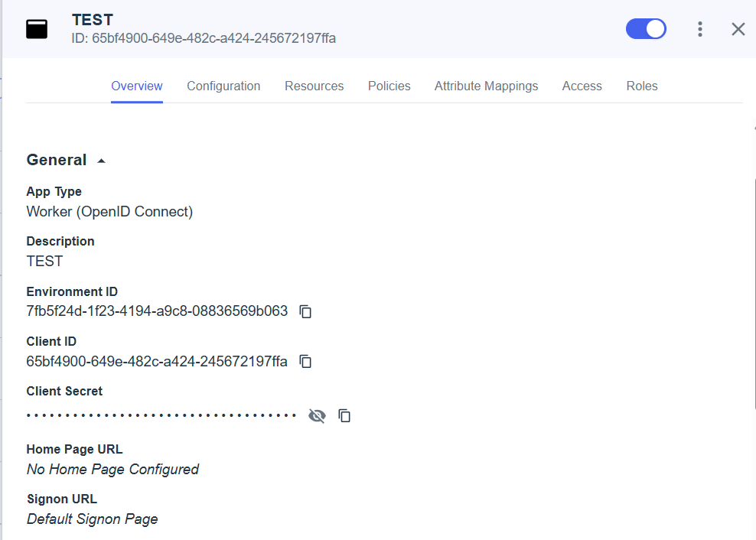Disable the TEST application toggle
This screenshot has height=540, width=756.
pos(646,29)
